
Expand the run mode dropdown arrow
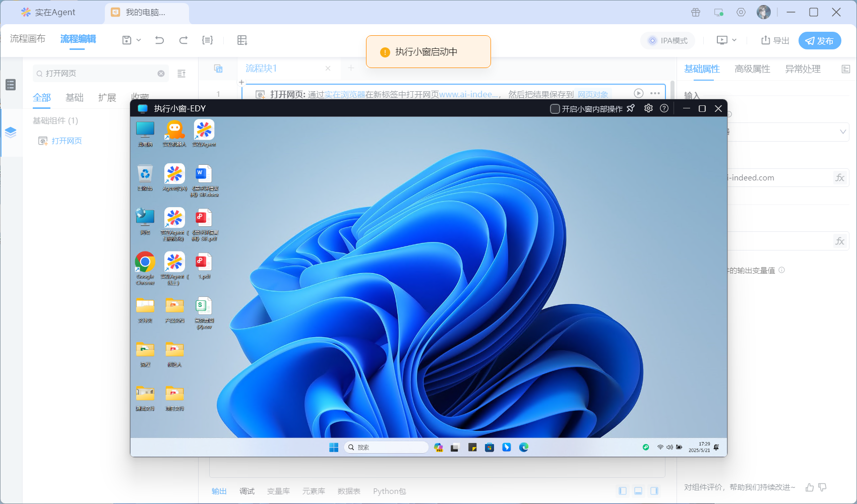(x=734, y=40)
